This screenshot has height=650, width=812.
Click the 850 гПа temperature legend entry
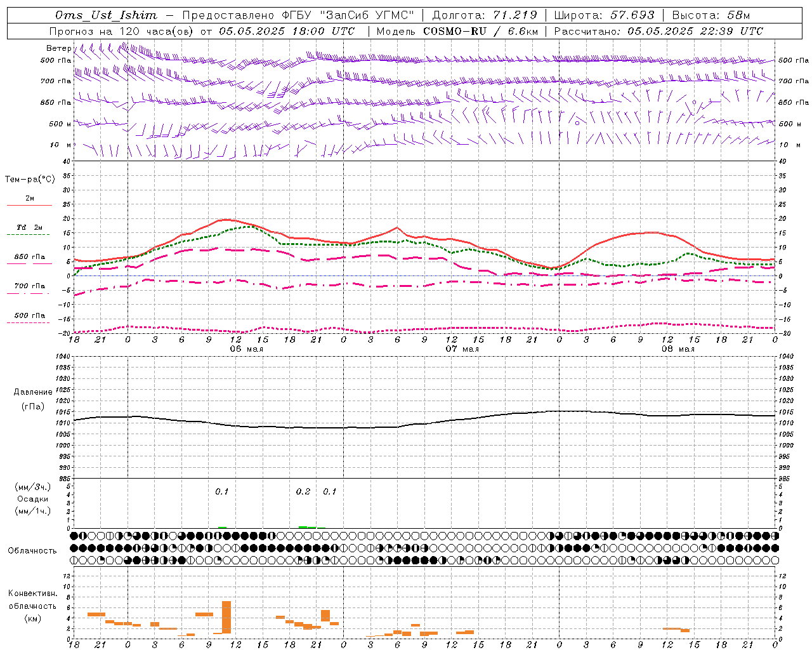(x=30, y=257)
